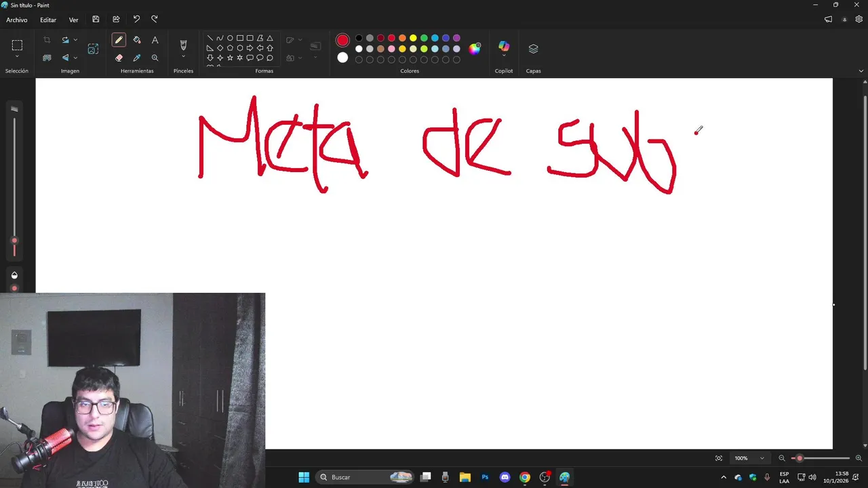Click the rectangular Selection tool
868x488 pixels.
click(x=17, y=45)
